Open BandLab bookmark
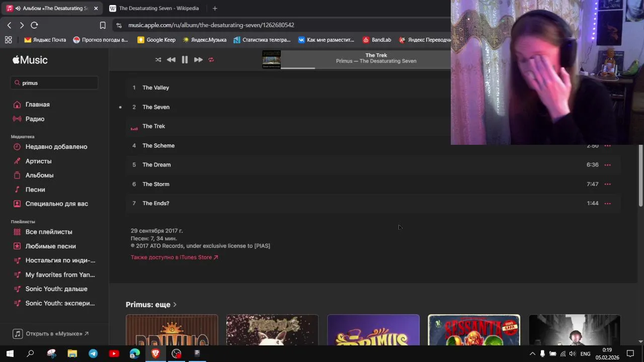 coord(377,40)
